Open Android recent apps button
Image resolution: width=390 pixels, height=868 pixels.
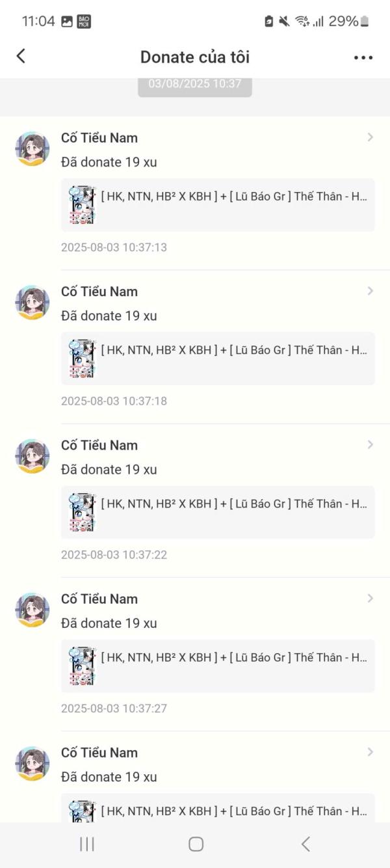pos(86,844)
